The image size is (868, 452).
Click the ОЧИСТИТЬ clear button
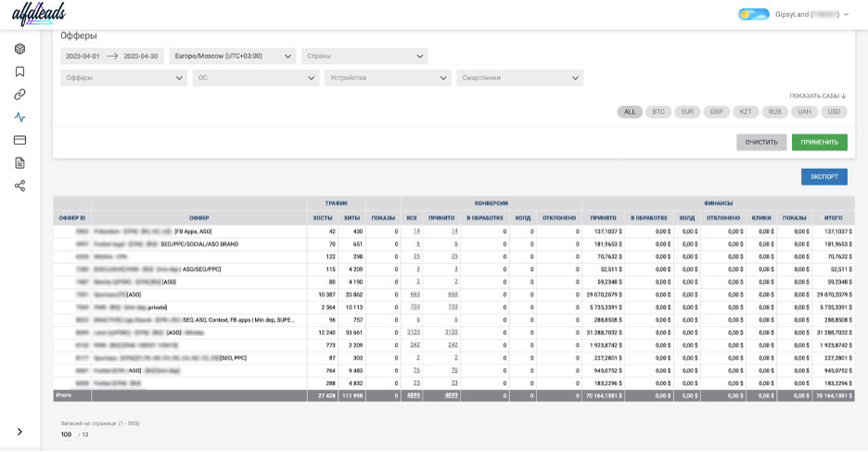click(x=761, y=142)
